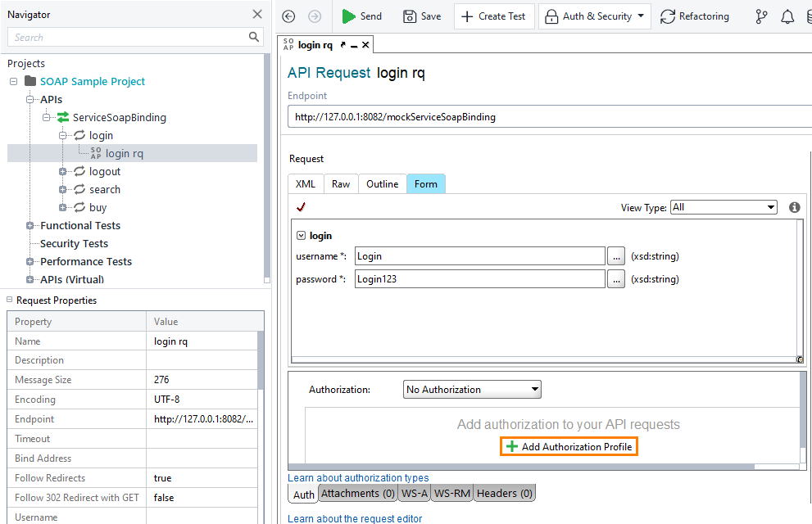Click the Endpoint URL field

tap(492, 116)
